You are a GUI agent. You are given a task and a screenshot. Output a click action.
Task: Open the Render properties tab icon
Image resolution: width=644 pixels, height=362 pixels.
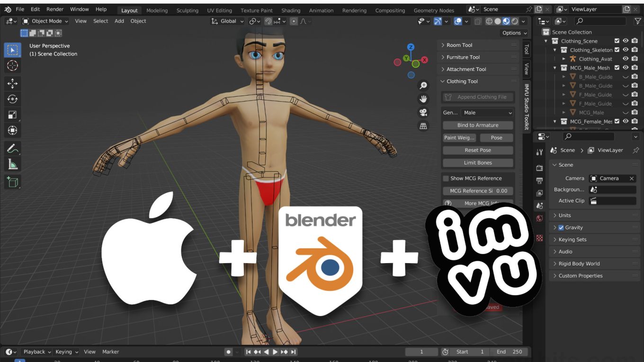[539, 168]
